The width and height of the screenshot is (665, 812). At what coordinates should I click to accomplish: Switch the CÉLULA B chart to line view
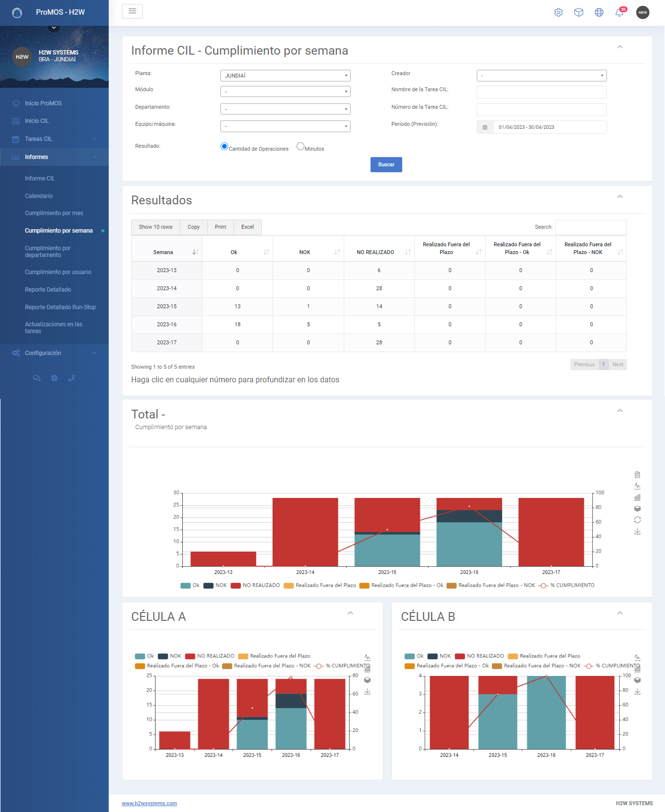click(637, 657)
